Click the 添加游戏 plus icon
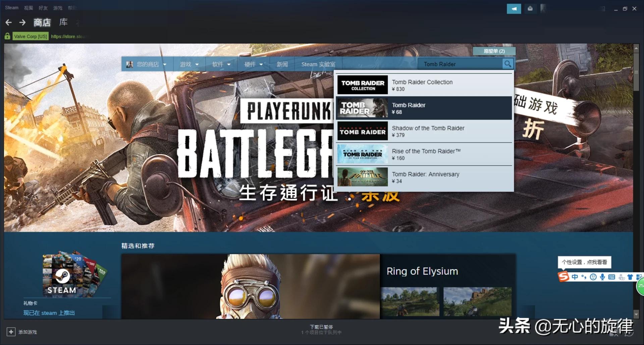This screenshot has height=345, width=644. [x=11, y=332]
